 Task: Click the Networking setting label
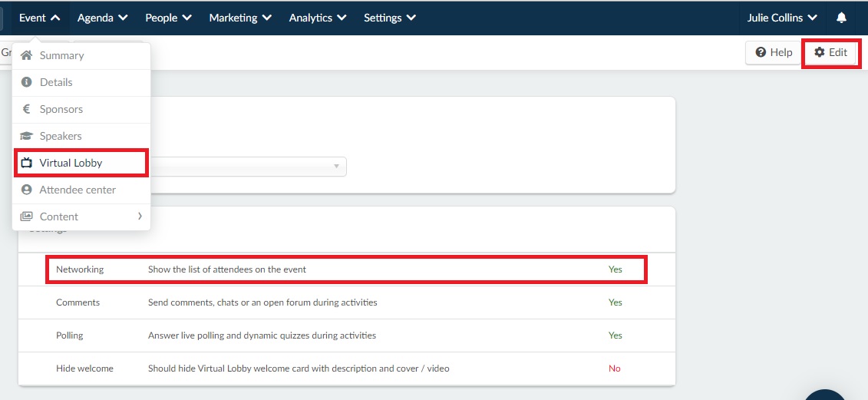(80, 269)
